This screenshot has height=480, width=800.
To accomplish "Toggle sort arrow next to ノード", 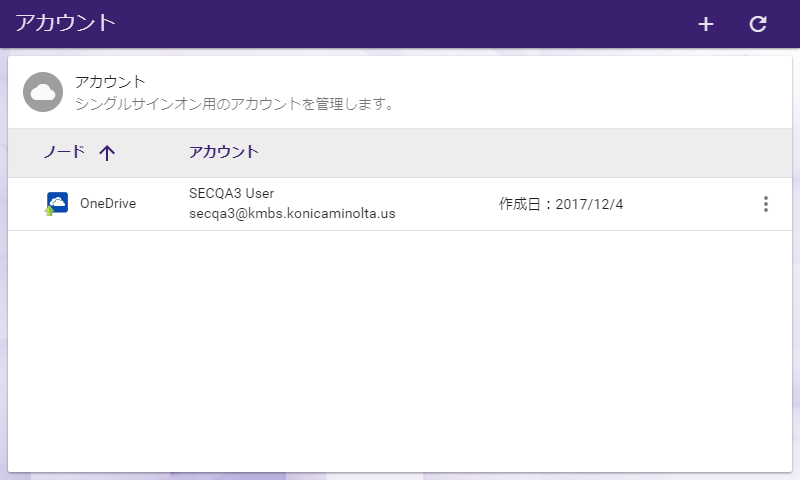I will pyautogui.click(x=107, y=153).
